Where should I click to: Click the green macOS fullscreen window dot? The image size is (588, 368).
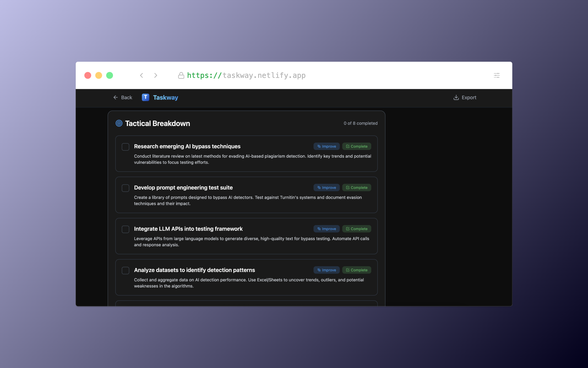110,75
